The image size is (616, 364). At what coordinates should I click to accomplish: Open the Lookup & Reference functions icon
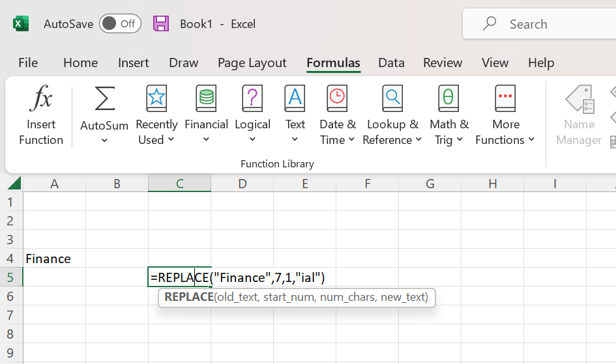(392, 99)
